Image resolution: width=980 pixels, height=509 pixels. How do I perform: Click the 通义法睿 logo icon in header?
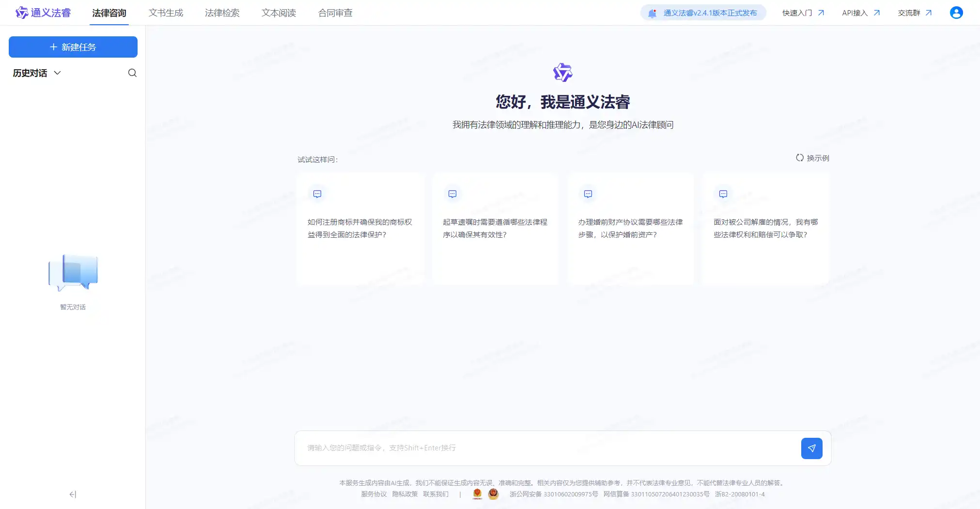click(x=22, y=13)
